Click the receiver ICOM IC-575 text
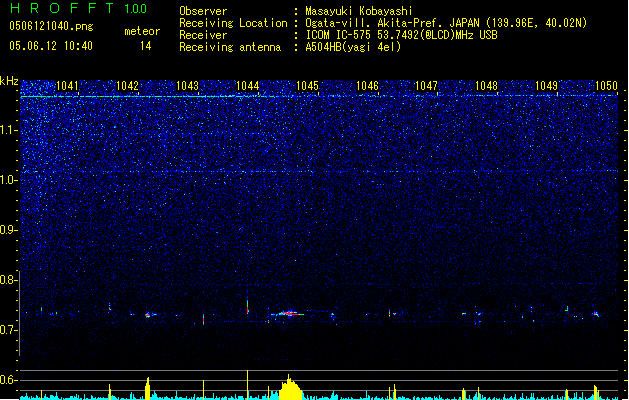 point(402,35)
